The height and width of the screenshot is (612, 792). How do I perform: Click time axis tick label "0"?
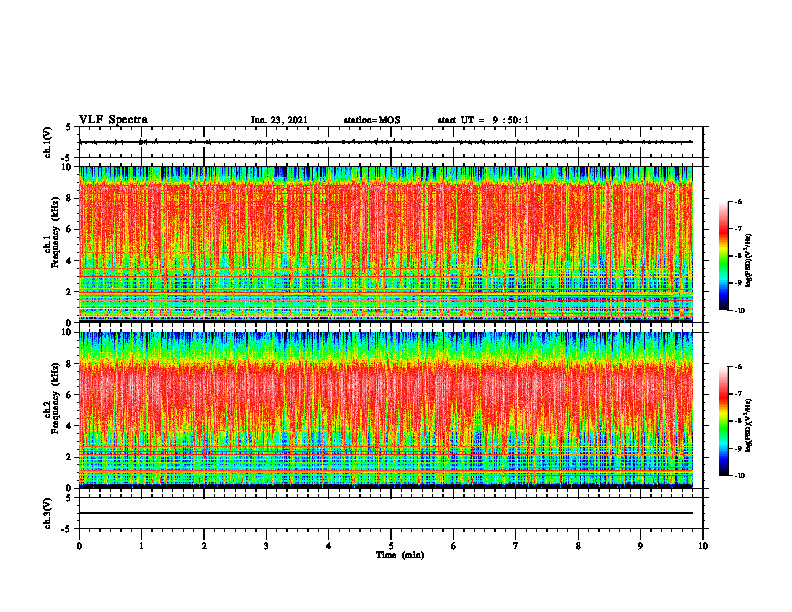[79, 546]
